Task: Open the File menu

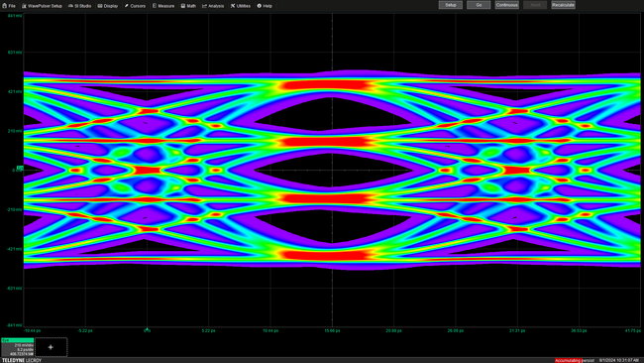Action: (9, 6)
